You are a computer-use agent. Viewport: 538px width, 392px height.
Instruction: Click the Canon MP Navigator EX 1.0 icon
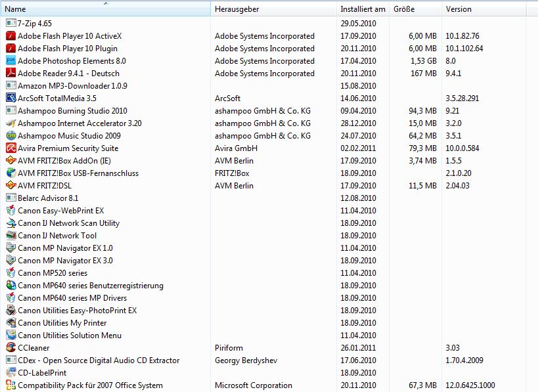click(x=11, y=248)
